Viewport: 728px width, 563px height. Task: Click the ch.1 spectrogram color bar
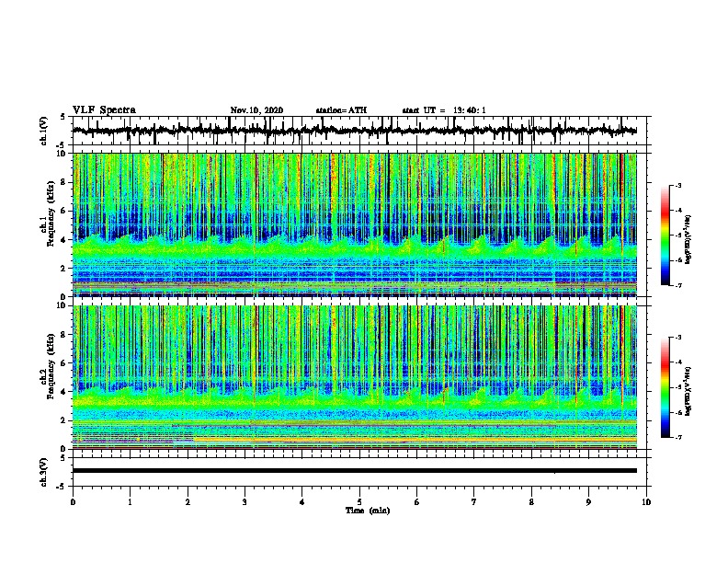665,236
